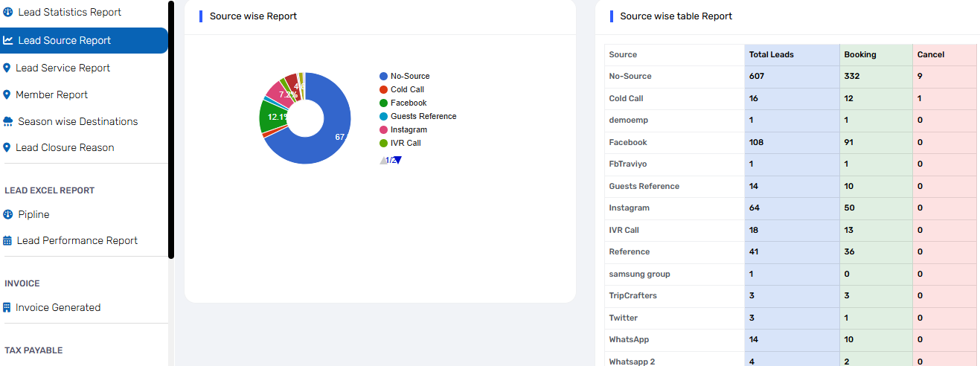Click the pin icon beside Lead Closure Reason
The image size is (980, 366).
point(7,147)
